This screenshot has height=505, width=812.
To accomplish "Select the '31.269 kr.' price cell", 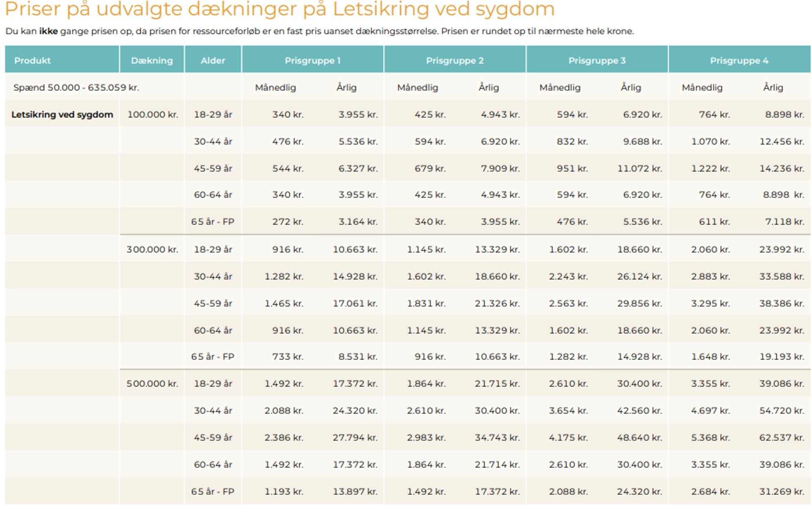I will tap(782, 491).
